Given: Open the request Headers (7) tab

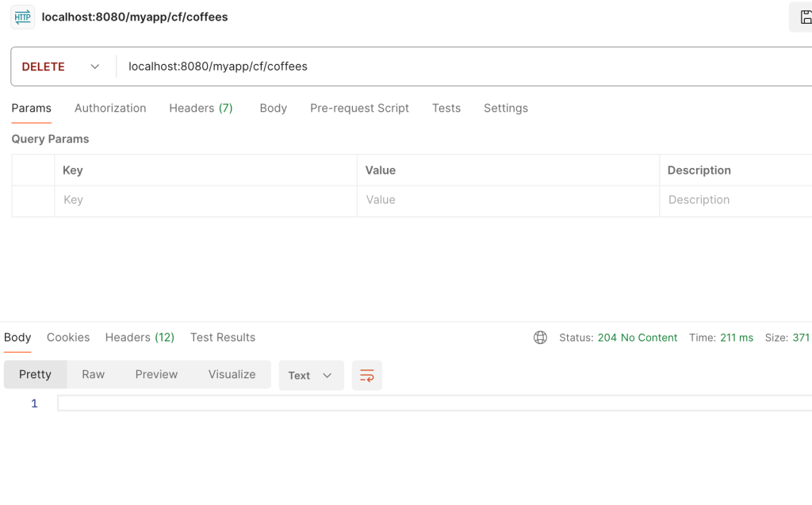Looking at the screenshot, I should pyautogui.click(x=201, y=109).
